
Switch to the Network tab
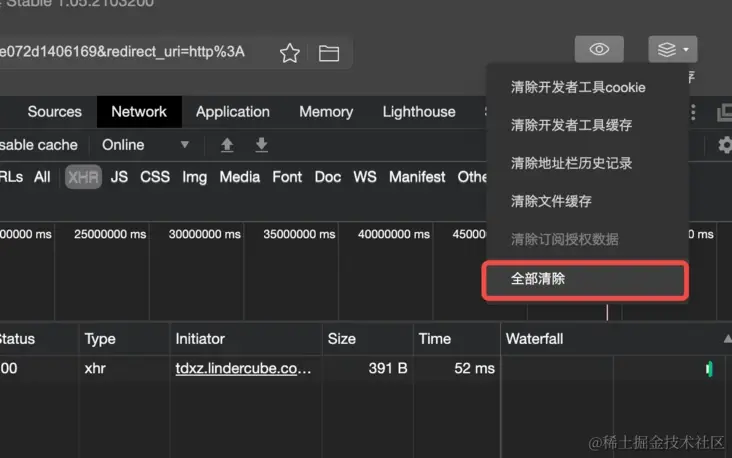[139, 112]
